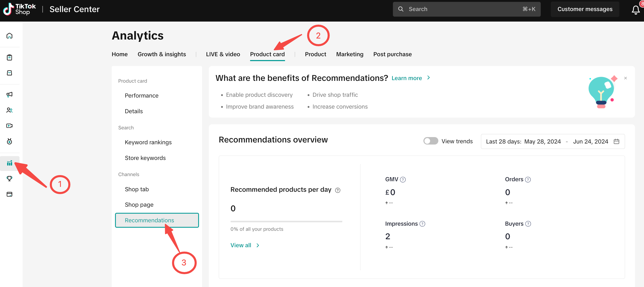
Task: Open the megaphone marketing sidebar icon
Action: [x=10, y=94]
